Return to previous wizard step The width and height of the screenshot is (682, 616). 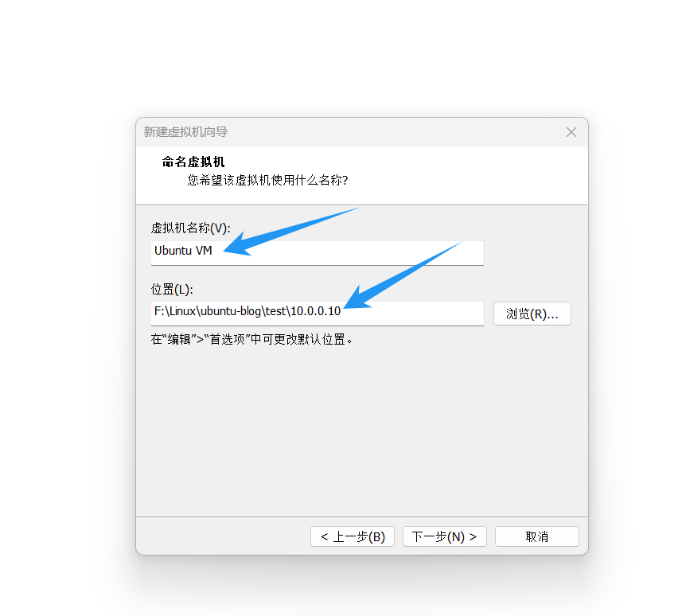(x=352, y=536)
